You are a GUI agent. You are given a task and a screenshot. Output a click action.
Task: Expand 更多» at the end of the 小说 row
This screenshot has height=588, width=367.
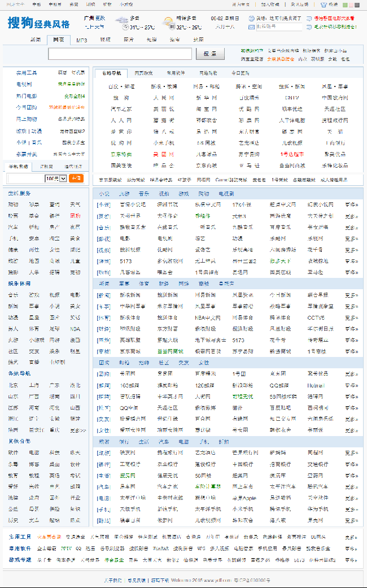pyautogui.click(x=351, y=204)
